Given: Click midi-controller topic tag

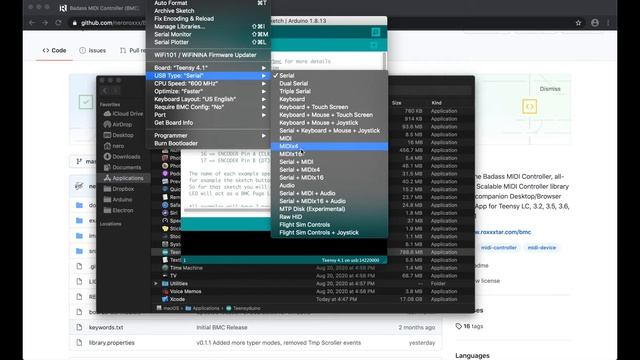Looking at the screenshot, I should (x=498, y=247).
